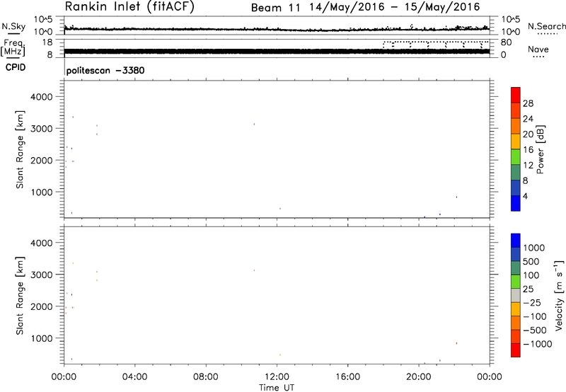Click the "Rankin Inlet (fitACF)" title
The image size is (566, 392).
(129, 7)
